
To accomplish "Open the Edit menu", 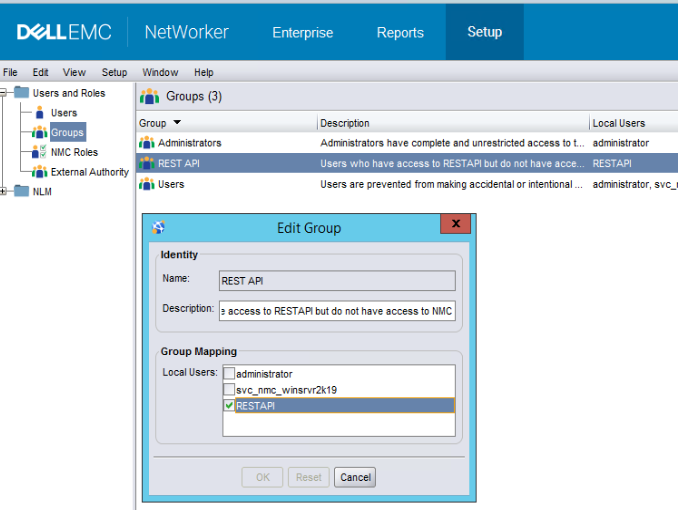I will (40, 72).
